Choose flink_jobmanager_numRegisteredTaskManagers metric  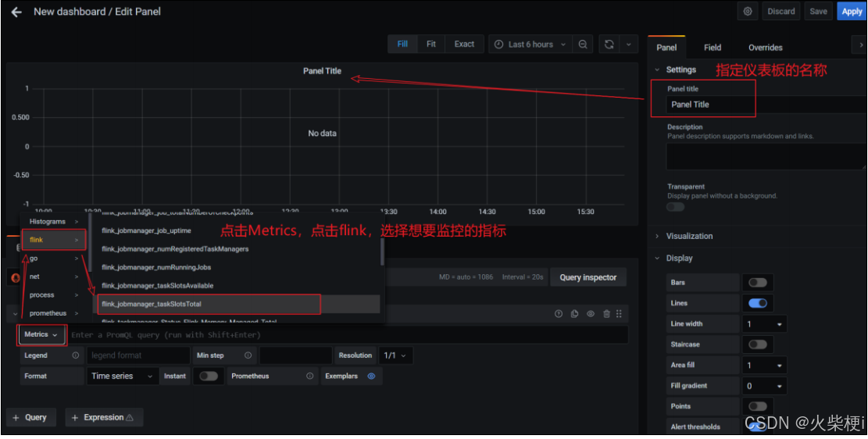click(x=238, y=249)
